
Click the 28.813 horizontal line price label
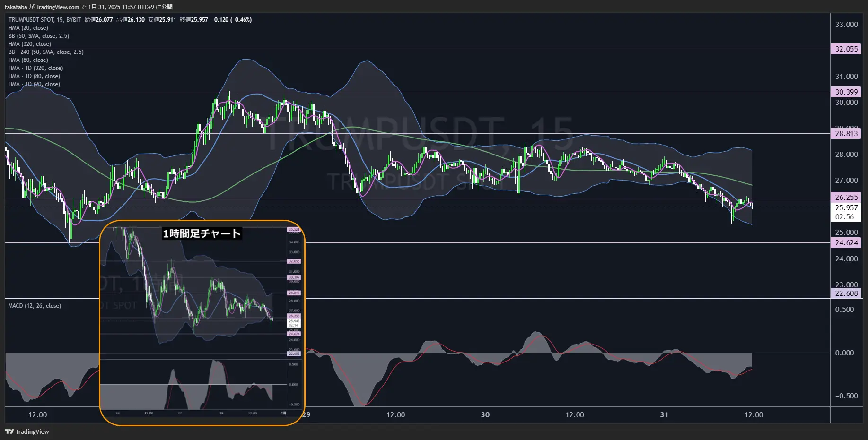846,134
